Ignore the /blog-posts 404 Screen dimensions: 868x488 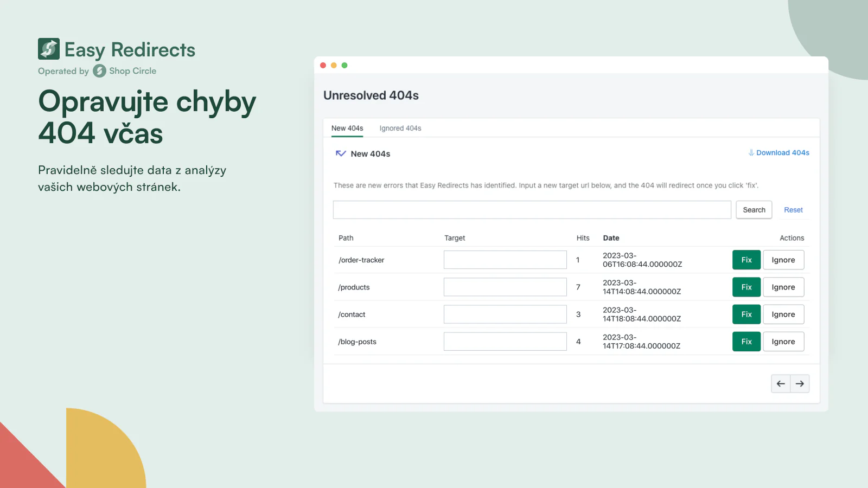point(783,342)
